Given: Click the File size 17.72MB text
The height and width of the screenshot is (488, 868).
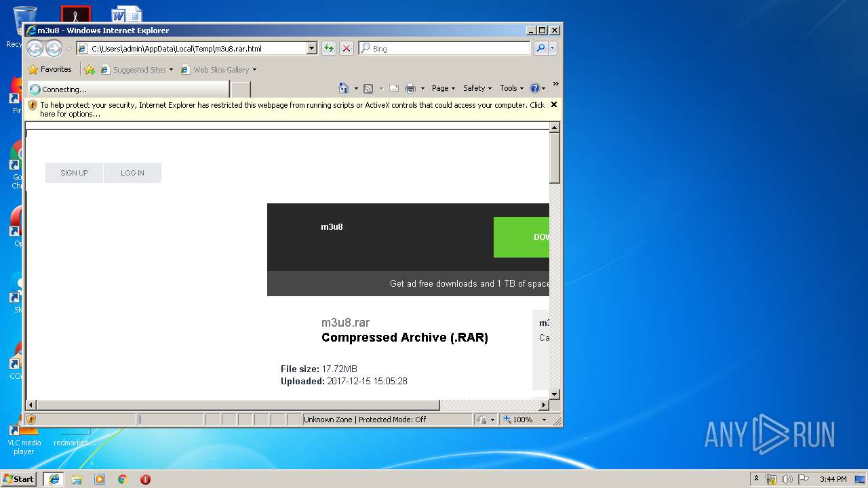Looking at the screenshot, I should coord(319,369).
